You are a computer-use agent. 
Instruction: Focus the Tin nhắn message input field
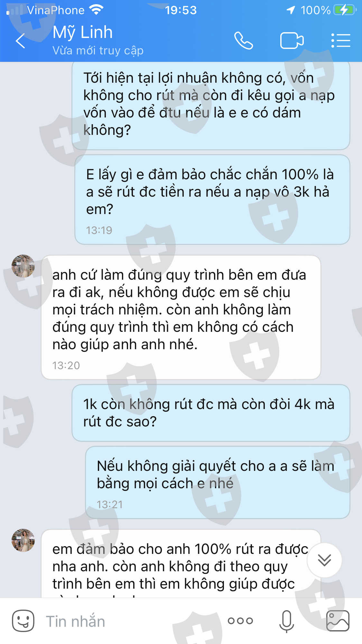[x=129, y=621]
